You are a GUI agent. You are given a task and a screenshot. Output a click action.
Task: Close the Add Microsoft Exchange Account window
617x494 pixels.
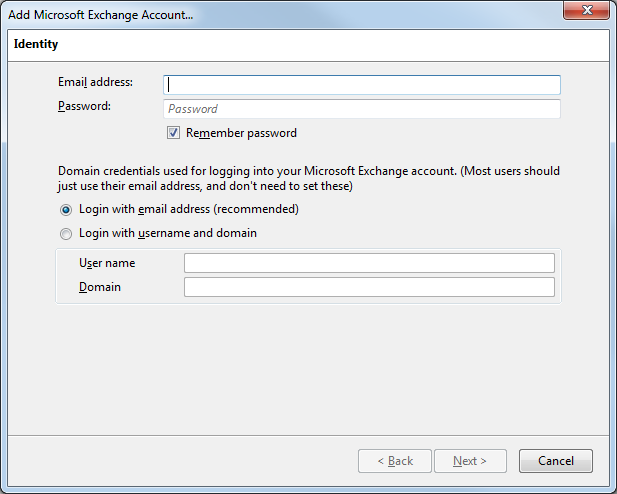(586, 10)
